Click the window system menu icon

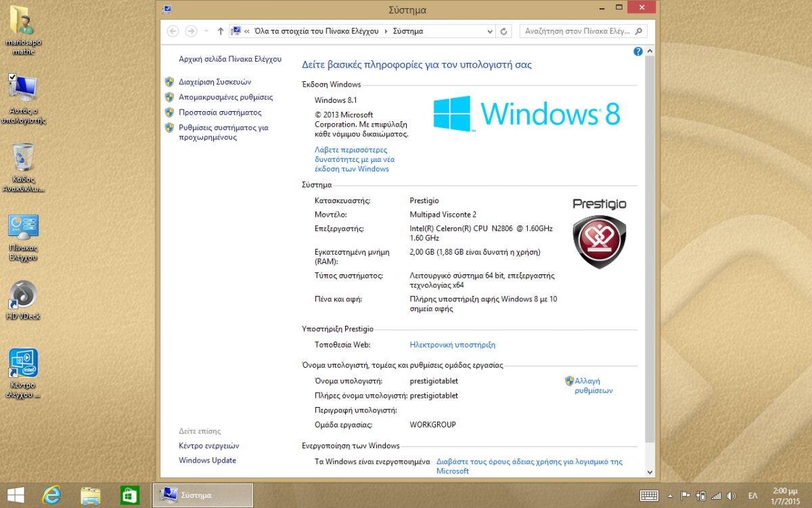[167, 9]
